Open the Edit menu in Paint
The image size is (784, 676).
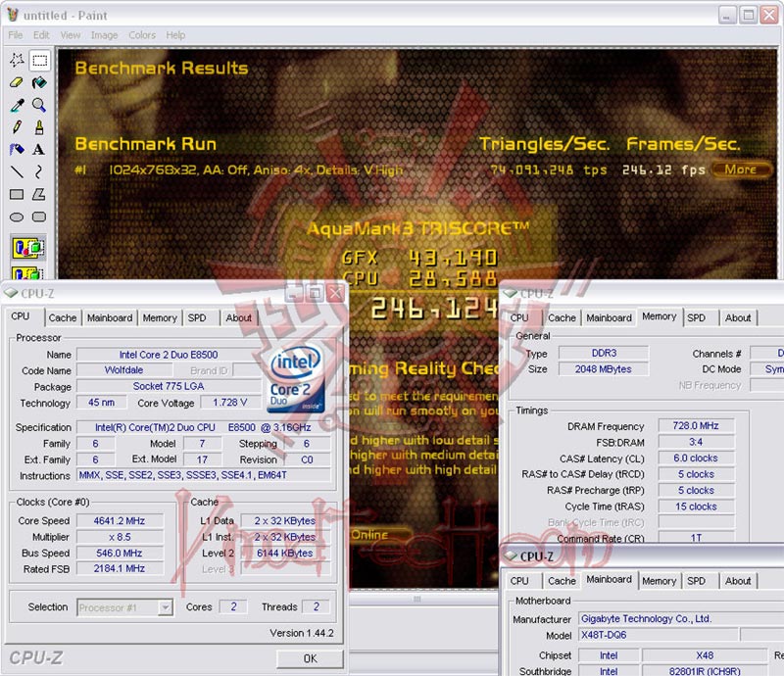coord(41,35)
